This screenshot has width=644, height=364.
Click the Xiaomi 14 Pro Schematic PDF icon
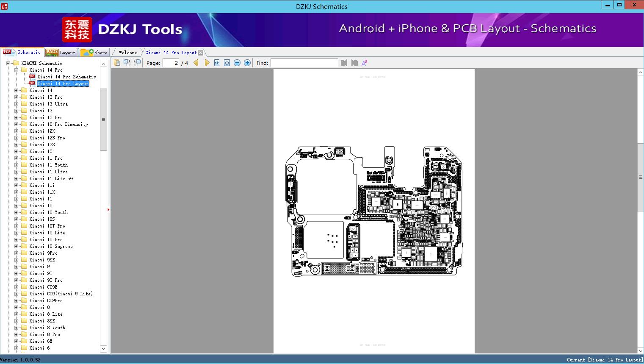tap(32, 77)
